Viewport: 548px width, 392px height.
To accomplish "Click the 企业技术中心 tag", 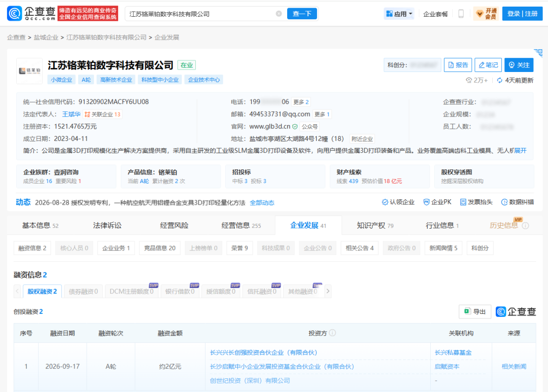I will [204, 80].
